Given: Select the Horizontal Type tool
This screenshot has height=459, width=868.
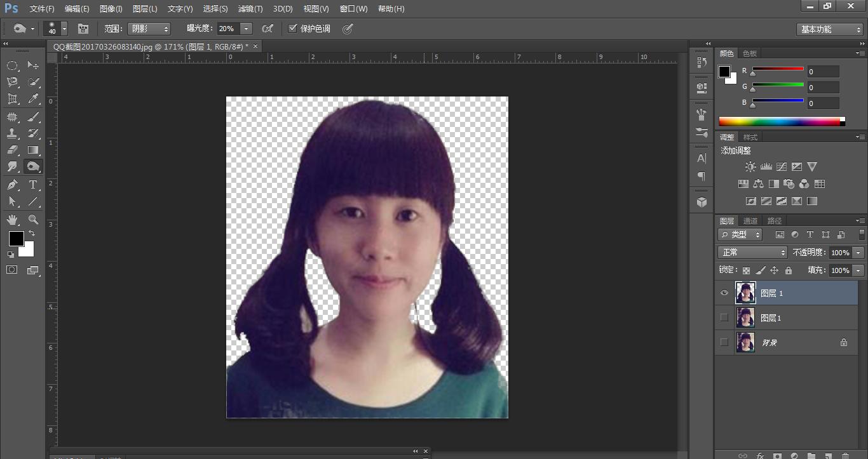Looking at the screenshot, I should click(x=33, y=185).
